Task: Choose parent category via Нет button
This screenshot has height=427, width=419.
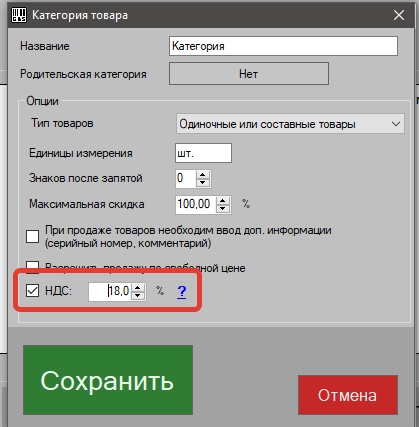Action: (x=249, y=74)
